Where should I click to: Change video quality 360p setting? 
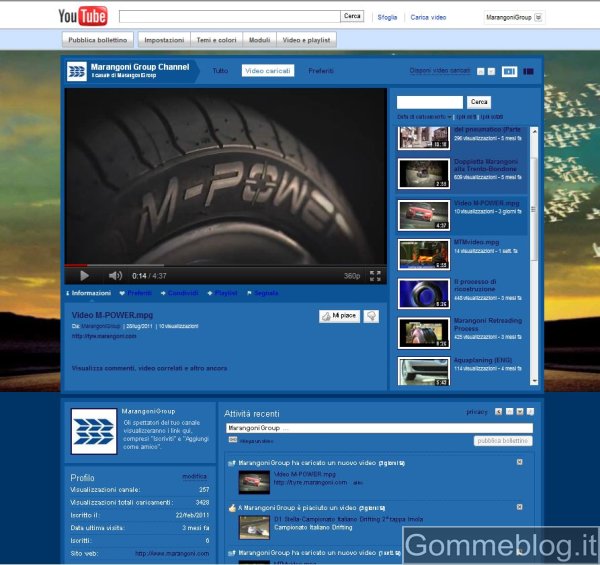click(x=352, y=276)
